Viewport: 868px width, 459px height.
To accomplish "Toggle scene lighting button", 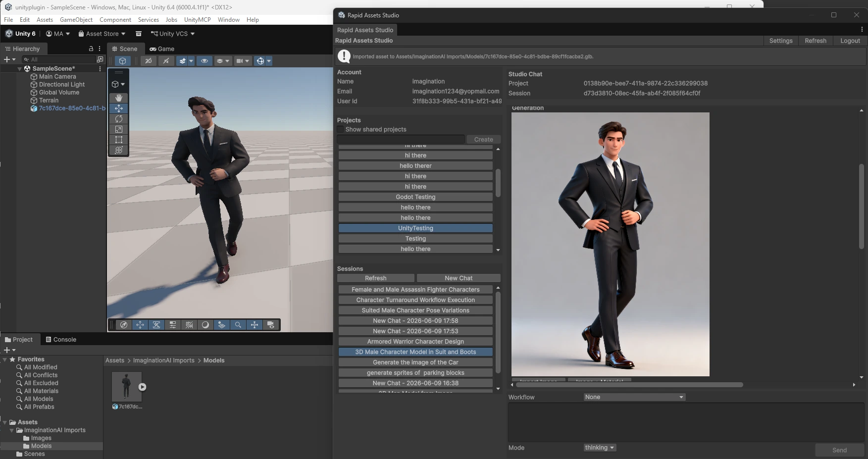I will point(166,61).
